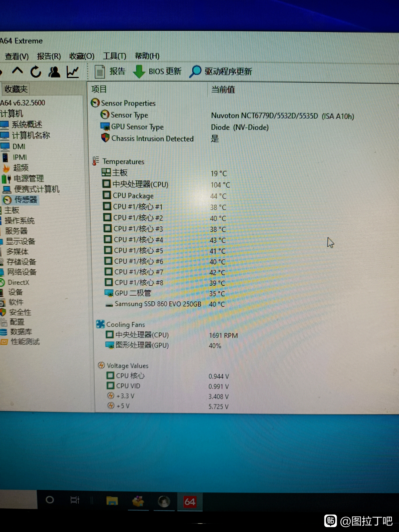
Task: Click the 报告 report toolbar button
Action: [110, 71]
